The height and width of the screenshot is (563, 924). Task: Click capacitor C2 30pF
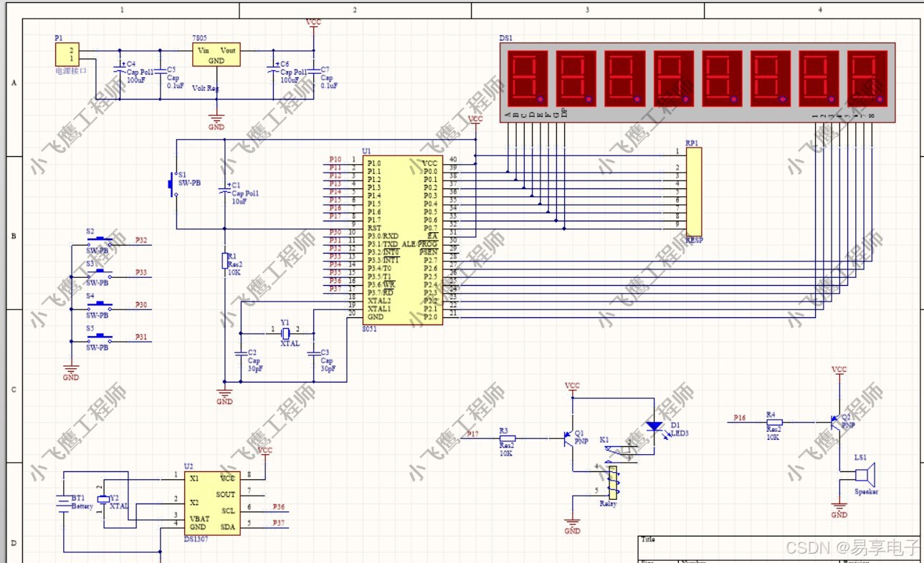click(240, 354)
